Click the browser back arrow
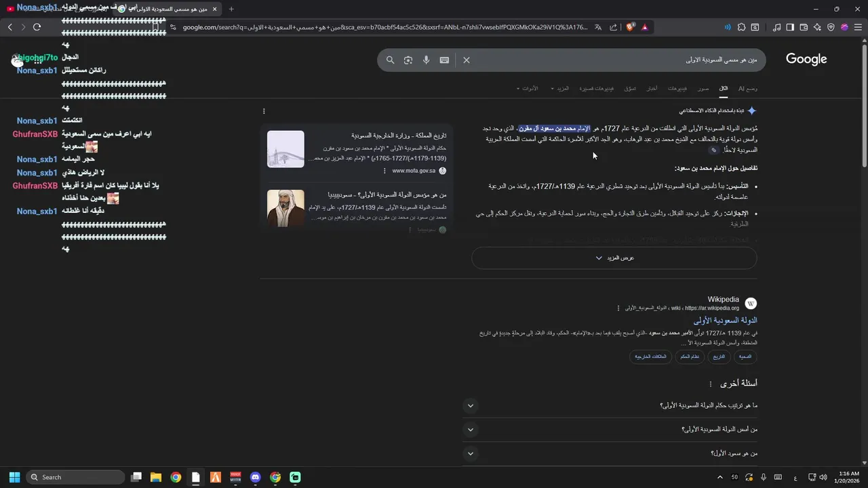Viewport: 868px width, 488px height. click(x=9, y=27)
